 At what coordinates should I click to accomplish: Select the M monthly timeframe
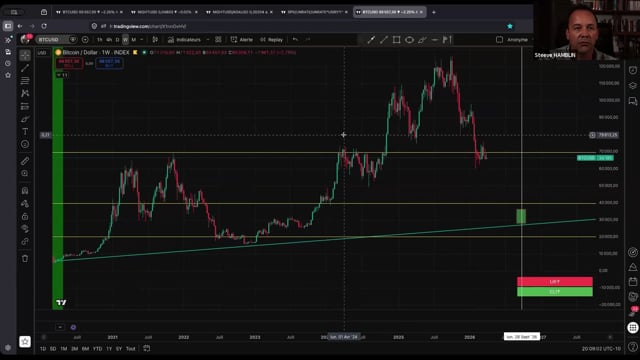tap(133, 40)
